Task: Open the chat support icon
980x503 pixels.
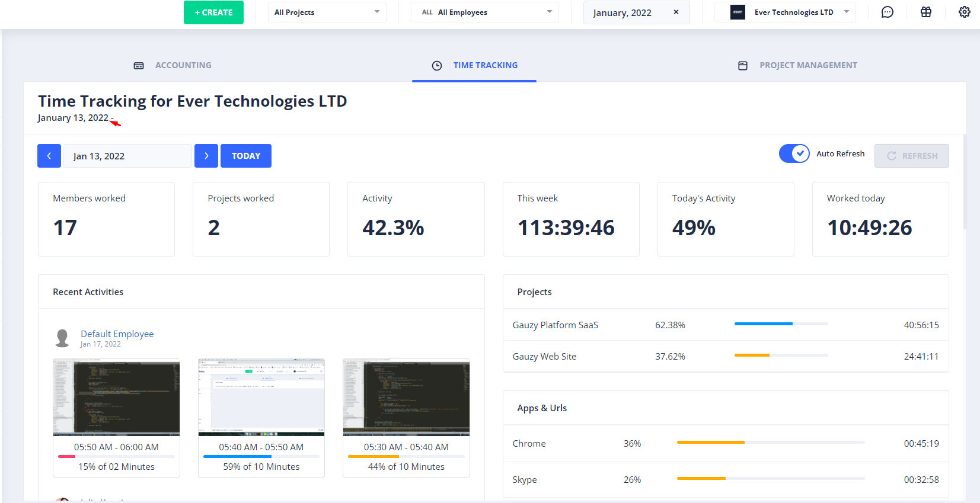Action: (887, 12)
